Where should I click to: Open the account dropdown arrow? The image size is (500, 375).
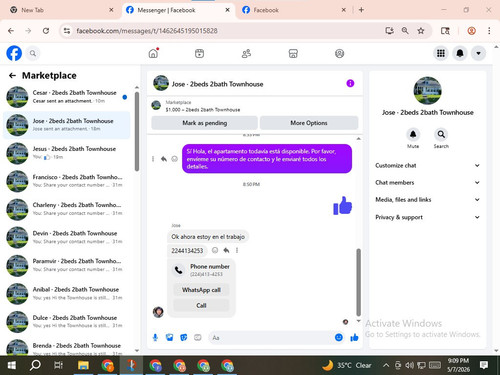pyautogui.click(x=478, y=53)
